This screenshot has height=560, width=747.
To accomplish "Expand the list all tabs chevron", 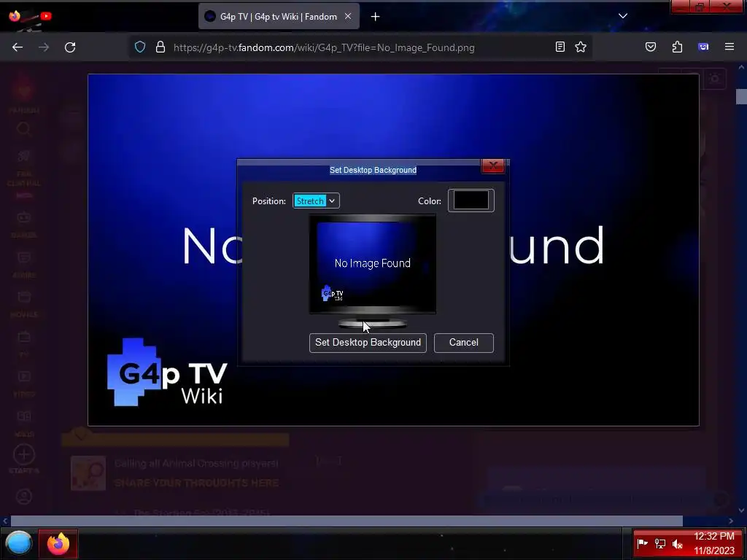I will [x=623, y=16].
